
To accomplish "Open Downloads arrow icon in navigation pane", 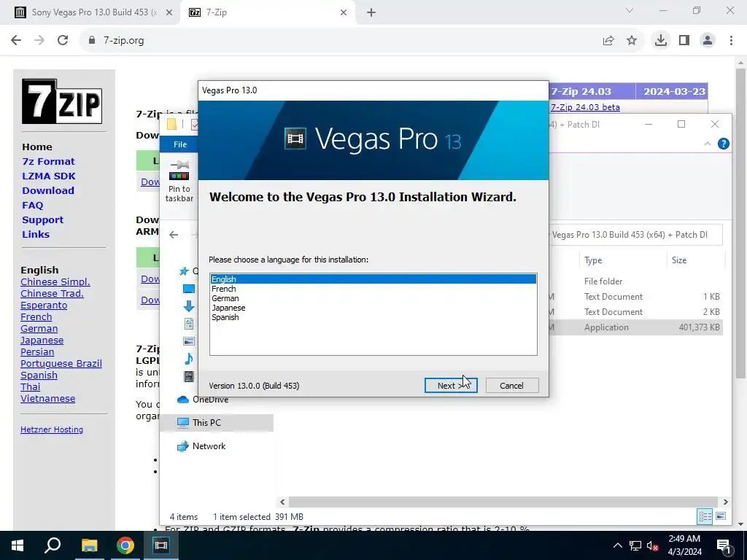I will (x=189, y=306).
